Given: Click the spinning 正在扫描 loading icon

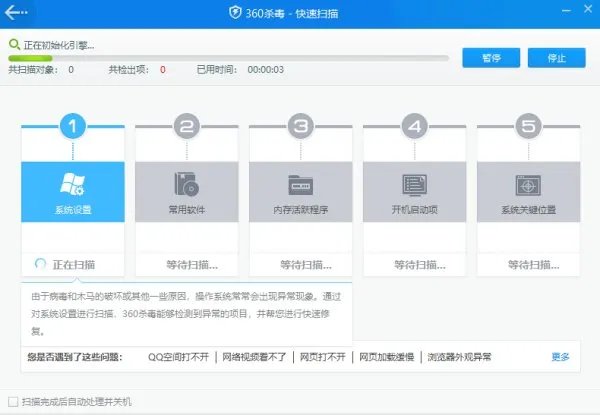Looking at the screenshot, I should pos(40,264).
